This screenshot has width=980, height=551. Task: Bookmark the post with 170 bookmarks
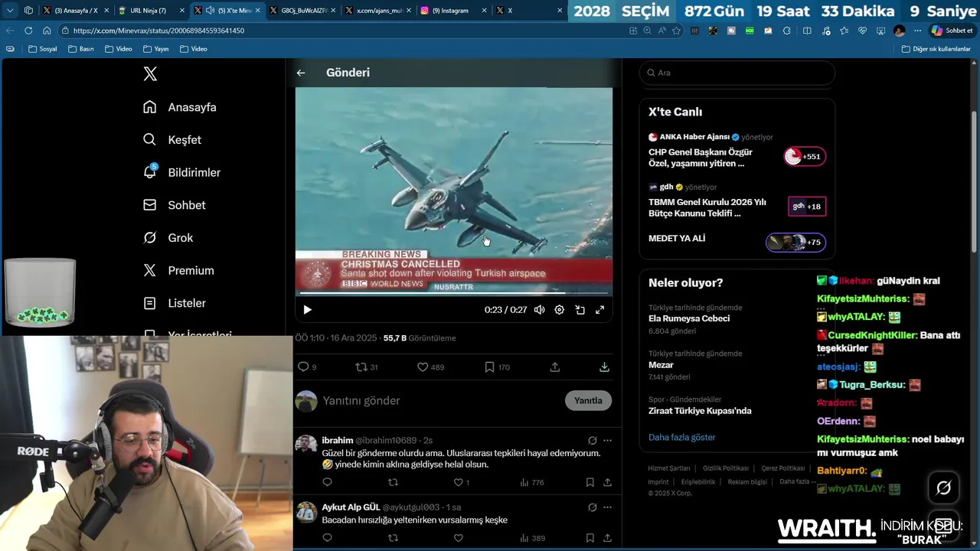click(x=497, y=367)
